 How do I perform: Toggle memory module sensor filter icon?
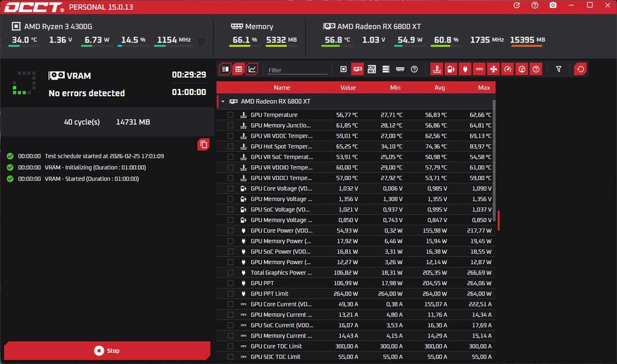pyautogui.click(x=400, y=69)
